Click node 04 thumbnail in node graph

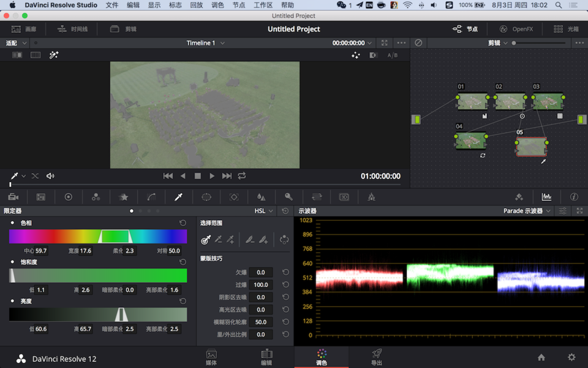470,141
